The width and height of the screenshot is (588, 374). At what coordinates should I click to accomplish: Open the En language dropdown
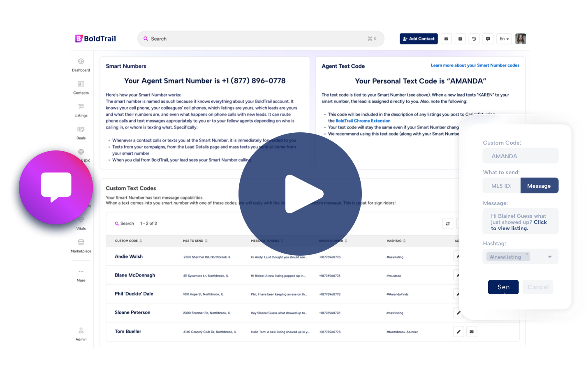[504, 39]
